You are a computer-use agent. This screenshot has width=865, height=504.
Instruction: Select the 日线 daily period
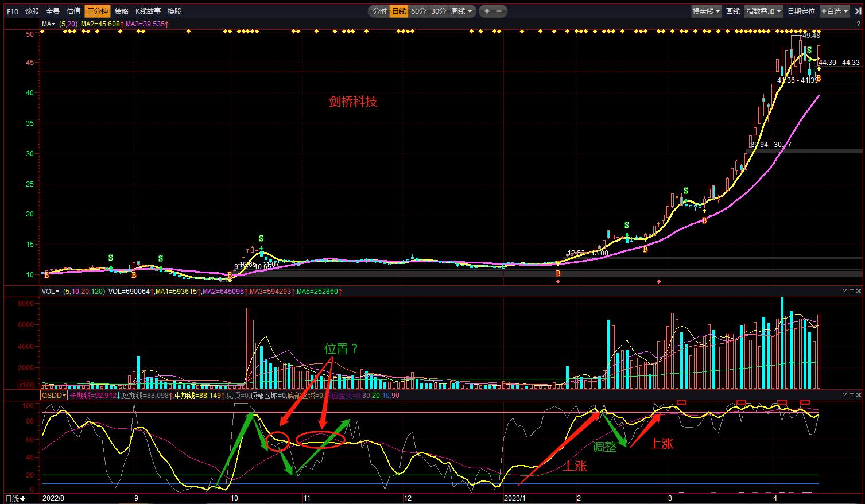click(398, 11)
